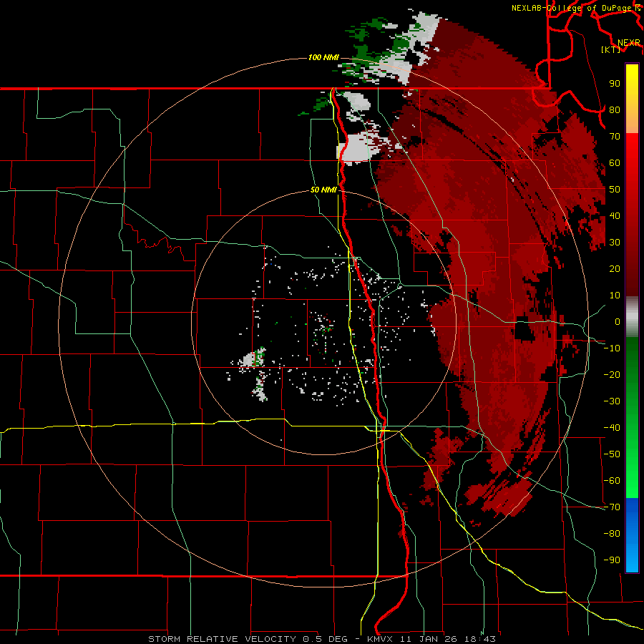This screenshot has width=644, height=644.
Task: Click the 80 value on velocity scale
Action: (x=615, y=109)
